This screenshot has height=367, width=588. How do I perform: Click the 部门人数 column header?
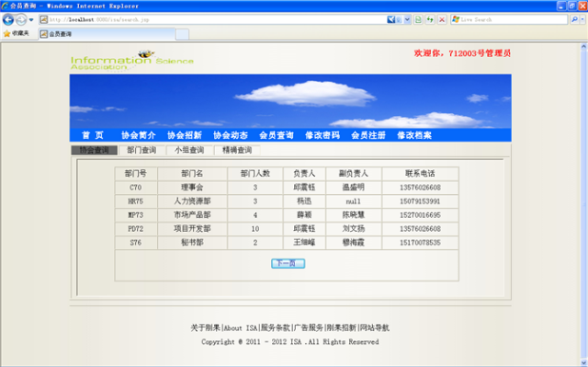pyautogui.click(x=255, y=173)
